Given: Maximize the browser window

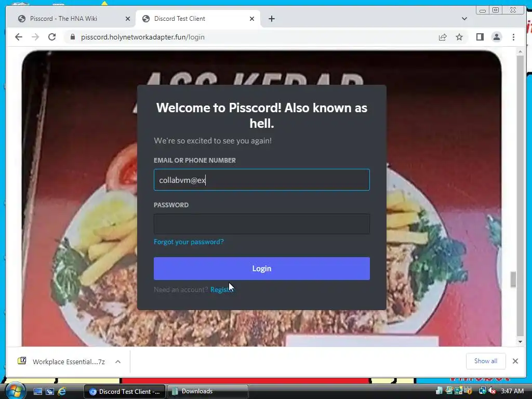Looking at the screenshot, I should [x=496, y=10].
